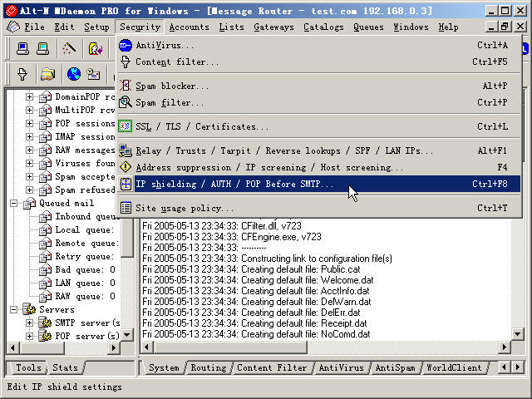Screen dimensions: 532x399
Task: Click the globe icon in the toolbar
Action: [74, 75]
